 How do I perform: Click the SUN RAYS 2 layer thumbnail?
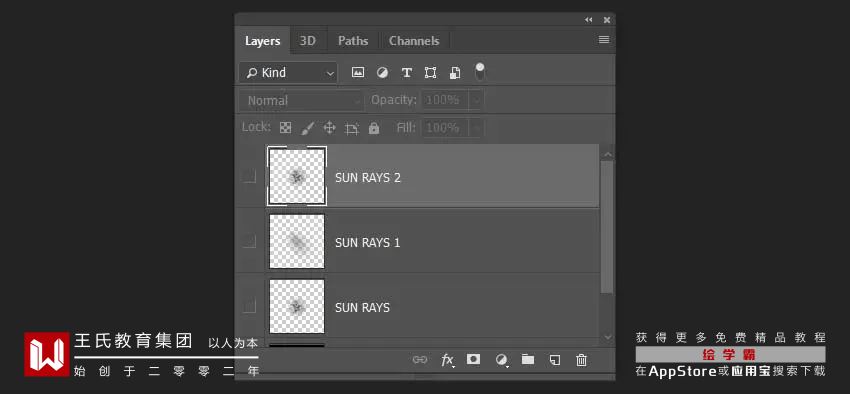297,176
